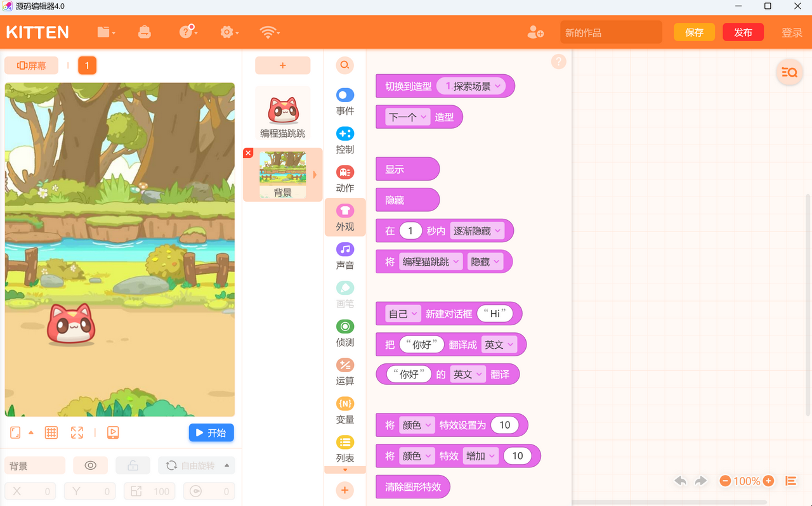
Task: Toggle the sprite lock icon
Action: 133,465
